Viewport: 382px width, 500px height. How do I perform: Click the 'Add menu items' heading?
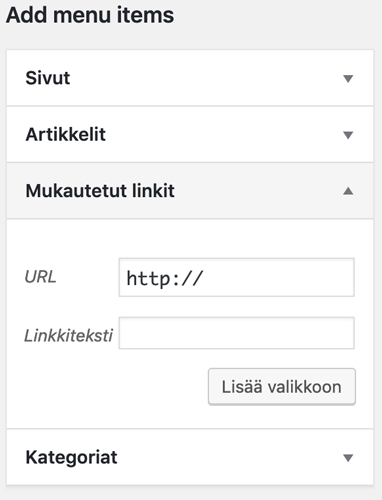90,15
